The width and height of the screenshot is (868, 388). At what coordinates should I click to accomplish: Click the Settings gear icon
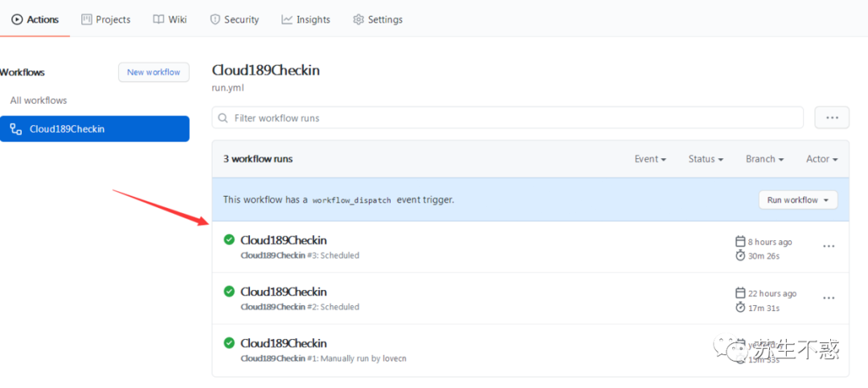pos(358,19)
